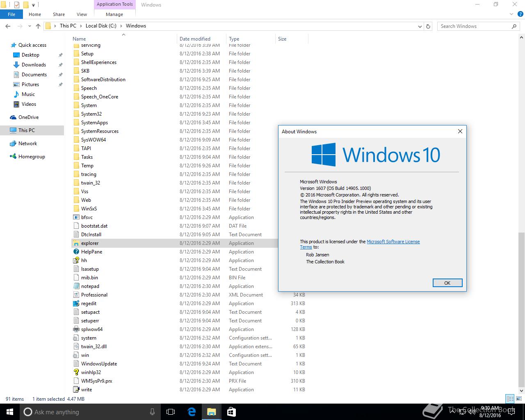This screenshot has width=525, height=420.
Task: Switch to the large icons view toggle
Action: click(x=518, y=399)
